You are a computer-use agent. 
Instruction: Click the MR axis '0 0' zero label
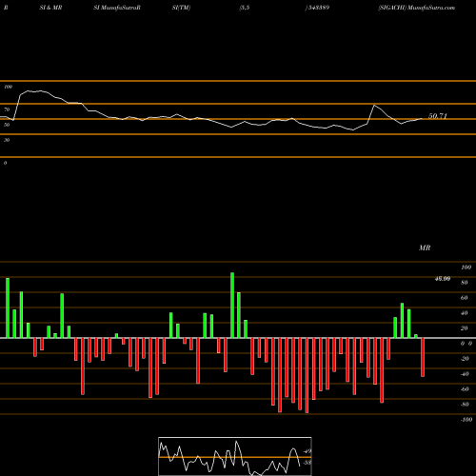click(466, 344)
